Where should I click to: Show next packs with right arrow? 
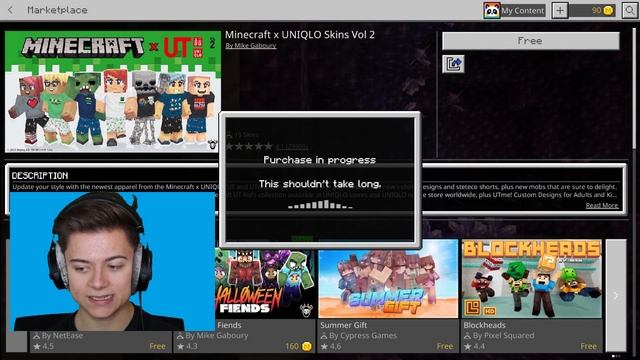[x=616, y=296]
